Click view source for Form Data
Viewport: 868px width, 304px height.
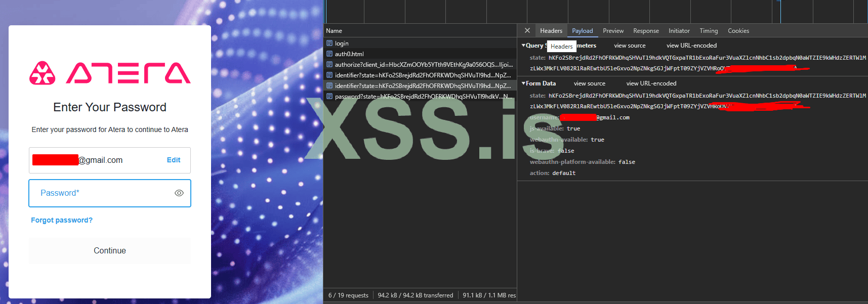[x=590, y=83]
